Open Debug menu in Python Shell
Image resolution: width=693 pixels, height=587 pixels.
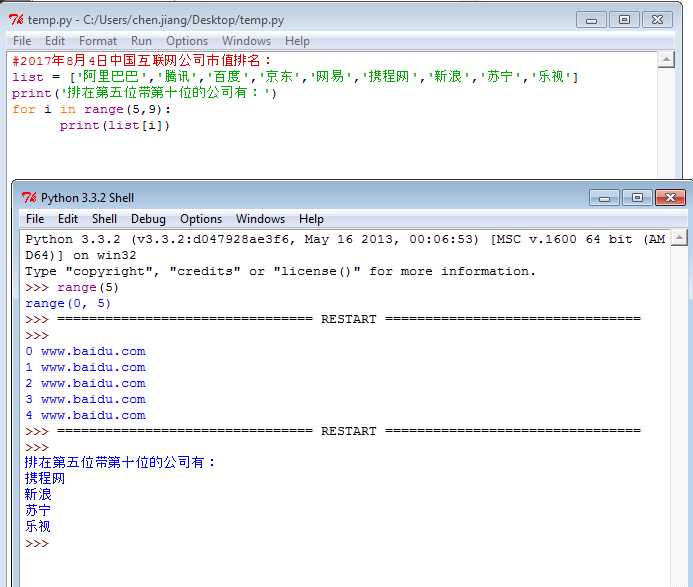click(x=148, y=219)
